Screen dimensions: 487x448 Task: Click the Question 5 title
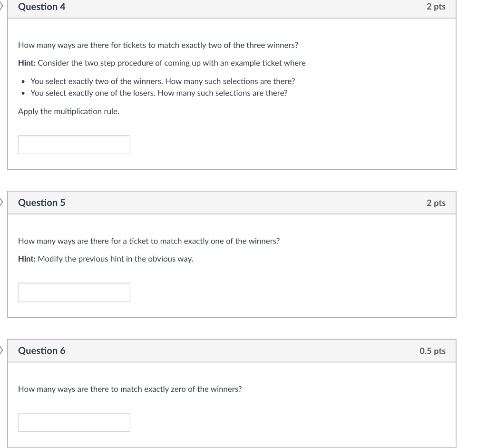pyautogui.click(x=42, y=202)
